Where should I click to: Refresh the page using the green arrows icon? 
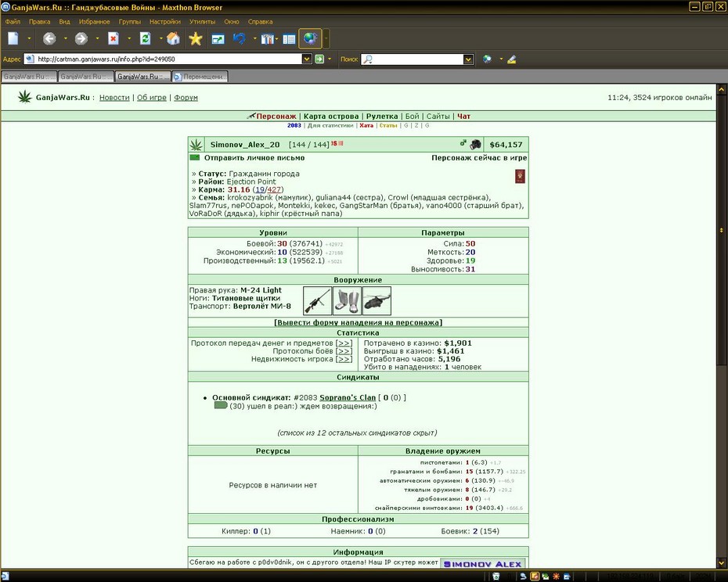click(146, 39)
